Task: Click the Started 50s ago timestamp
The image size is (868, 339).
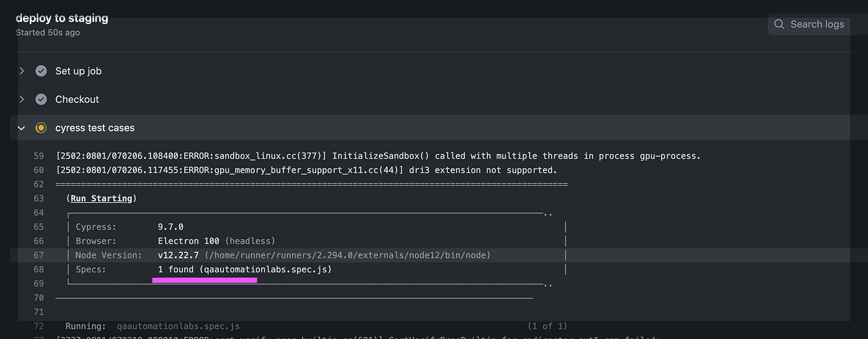Action: 48,32
